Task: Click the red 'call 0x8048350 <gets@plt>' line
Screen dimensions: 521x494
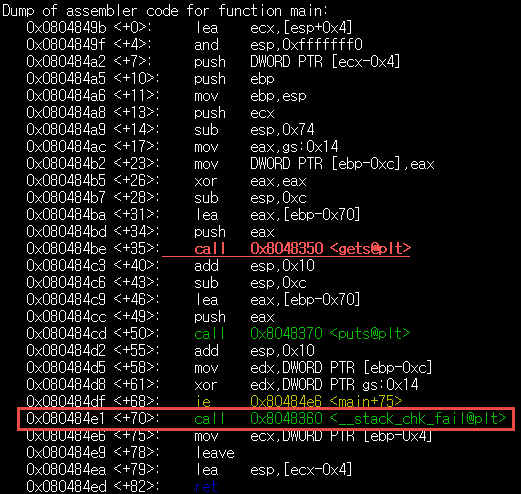Action: click(x=302, y=249)
